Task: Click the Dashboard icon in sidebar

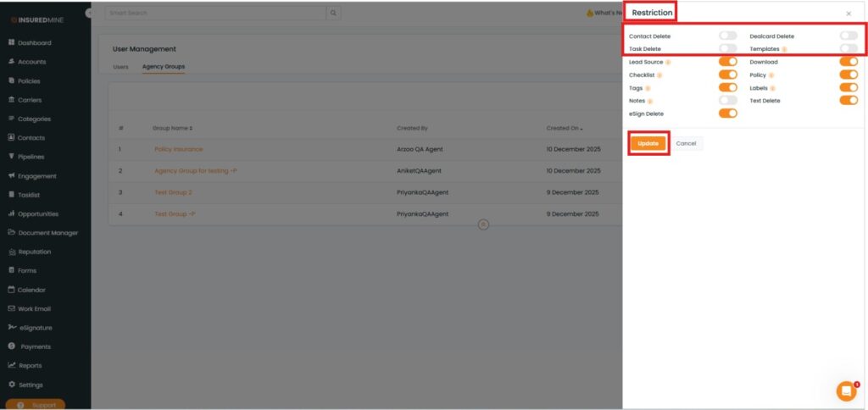Action: pos(11,42)
